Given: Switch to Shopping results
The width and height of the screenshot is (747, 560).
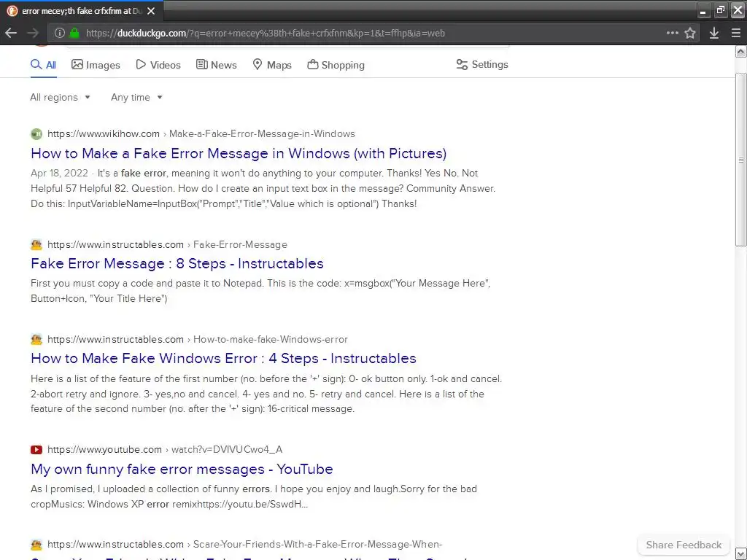Looking at the screenshot, I should point(336,65).
